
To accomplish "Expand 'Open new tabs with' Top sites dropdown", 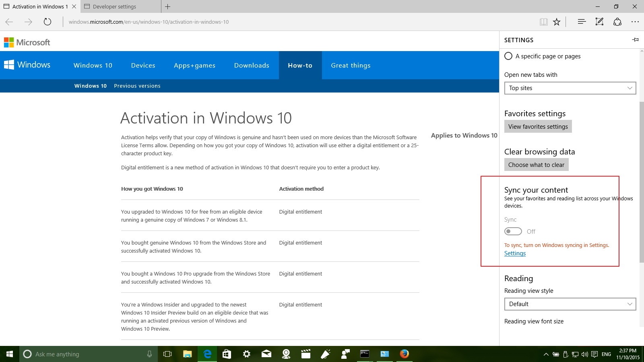I will pos(570,88).
